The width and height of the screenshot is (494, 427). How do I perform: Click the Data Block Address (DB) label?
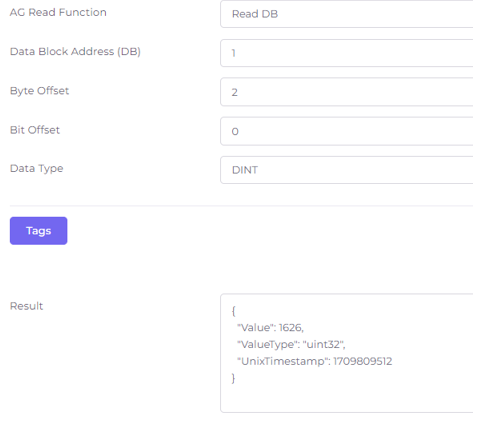click(75, 51)
